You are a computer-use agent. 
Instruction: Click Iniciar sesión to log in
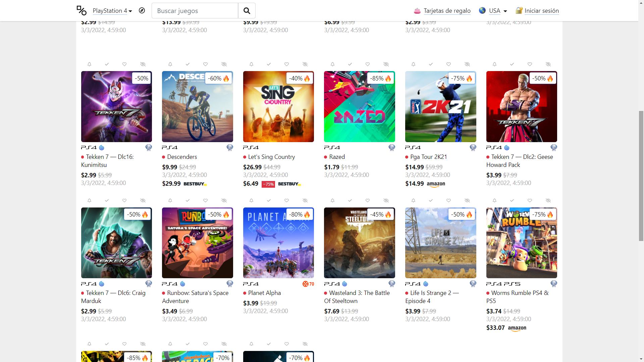click(542, 11)
